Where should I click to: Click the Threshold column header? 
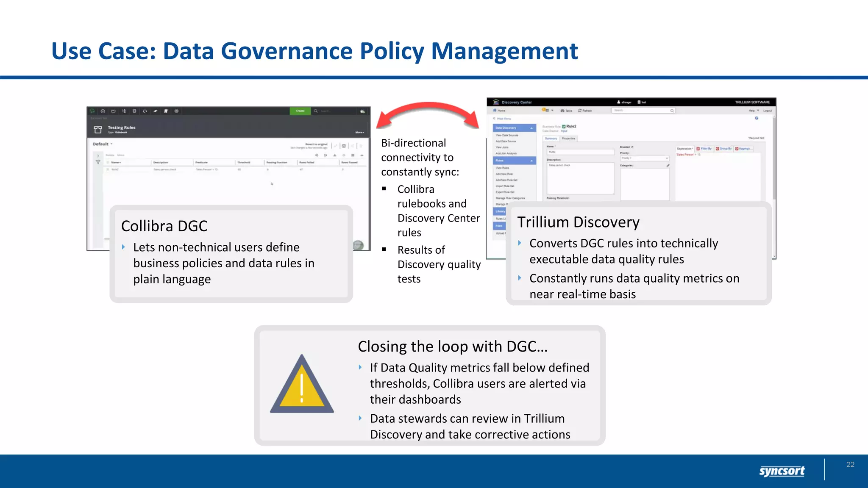pyautogui.click(x=244, y=162)
